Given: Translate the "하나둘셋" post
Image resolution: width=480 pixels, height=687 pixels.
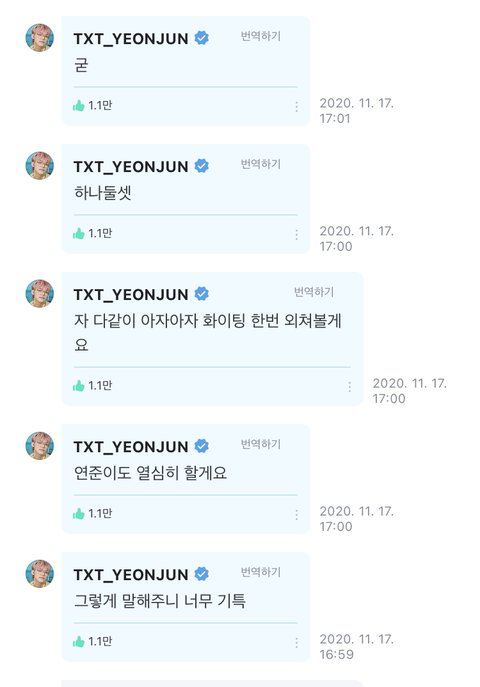Looking at the screenshot, I should [261, 164].
